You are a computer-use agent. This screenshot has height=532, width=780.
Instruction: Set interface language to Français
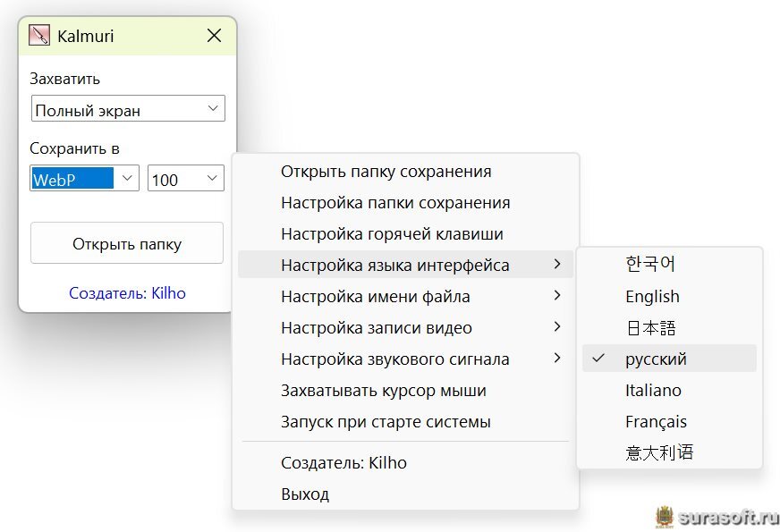pos(656,421)
